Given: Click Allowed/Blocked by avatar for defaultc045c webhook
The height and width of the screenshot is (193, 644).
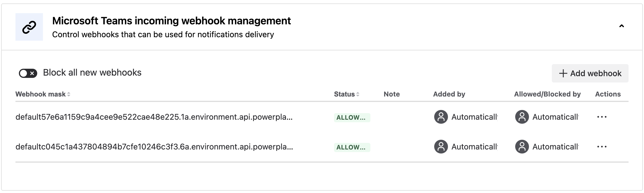Looking at the screenshot, I should (x=522, y=147).
